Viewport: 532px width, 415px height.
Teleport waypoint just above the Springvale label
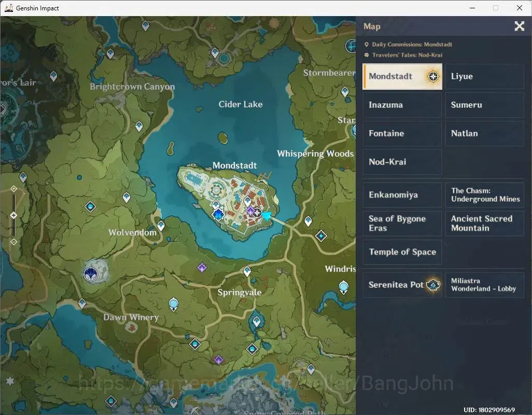pyautogui.click(x=247, y=271)
